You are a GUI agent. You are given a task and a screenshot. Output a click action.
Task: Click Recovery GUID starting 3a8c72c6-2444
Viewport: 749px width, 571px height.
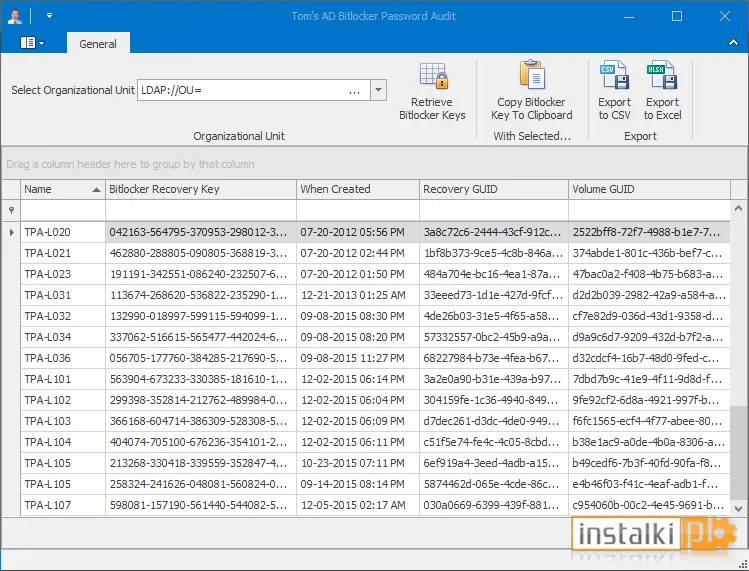coord(494,232)
